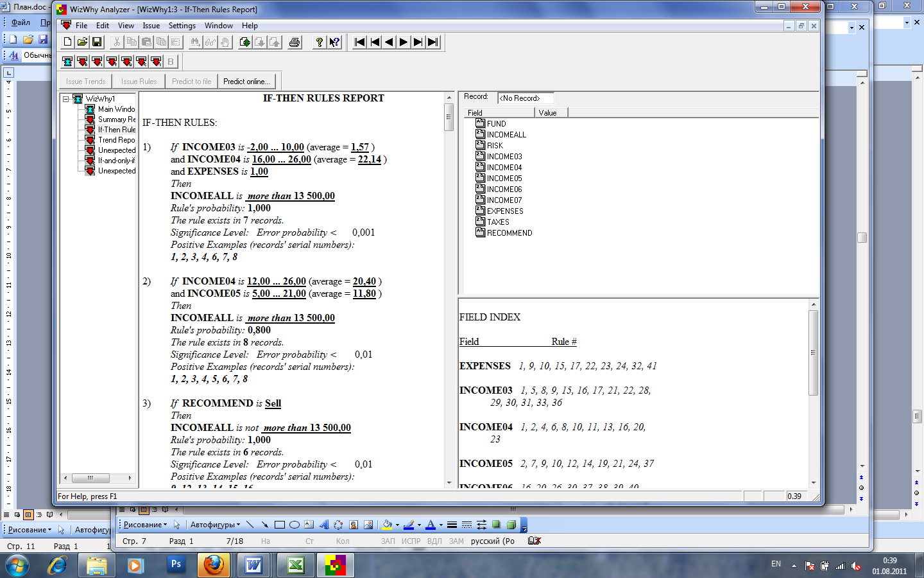Click the Line Color brush swatch
This screenshot has width=924, height=578.
tap(409, 525)
